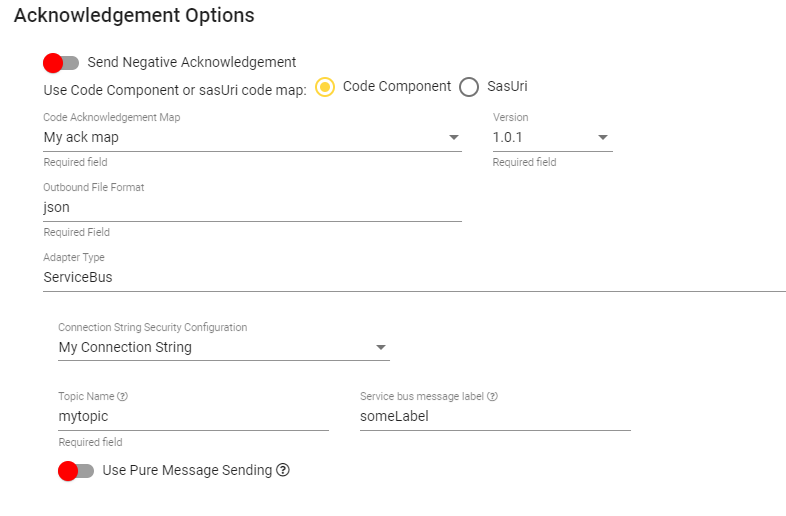The height and width of the screenshot is (516, 786).
Task: Click the Topic Name field containing mytopic
Action: click(x=190, y=416)
